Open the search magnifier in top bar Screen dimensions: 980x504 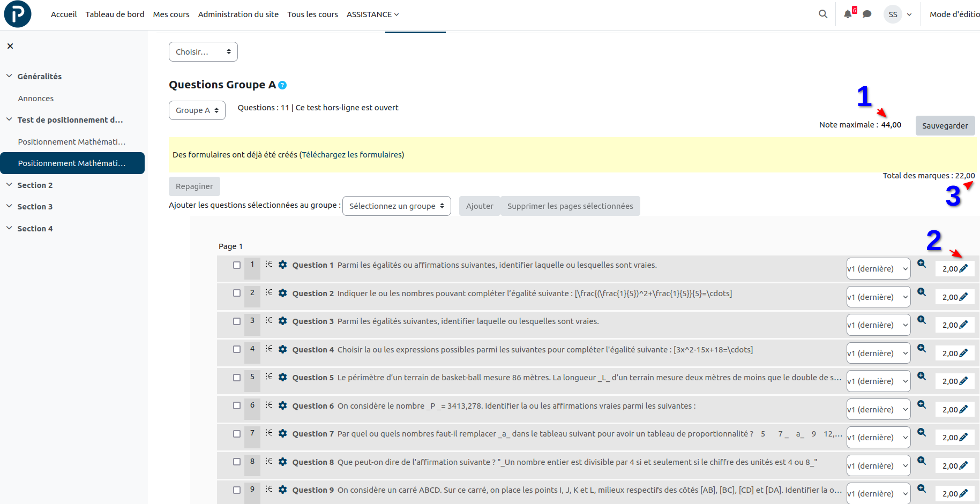coord(823,14)
